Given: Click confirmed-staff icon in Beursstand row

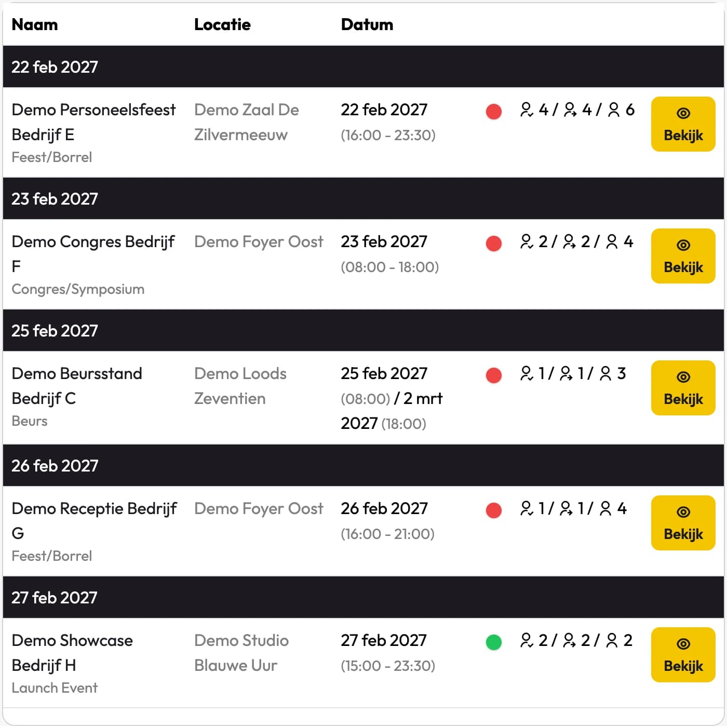Looking at the screenshot, I should tap(527, 373).
